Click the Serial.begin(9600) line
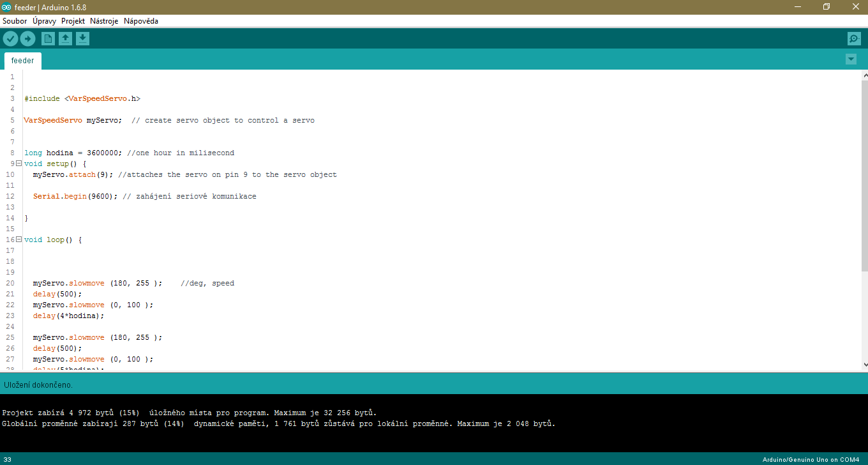 point(75,196)
